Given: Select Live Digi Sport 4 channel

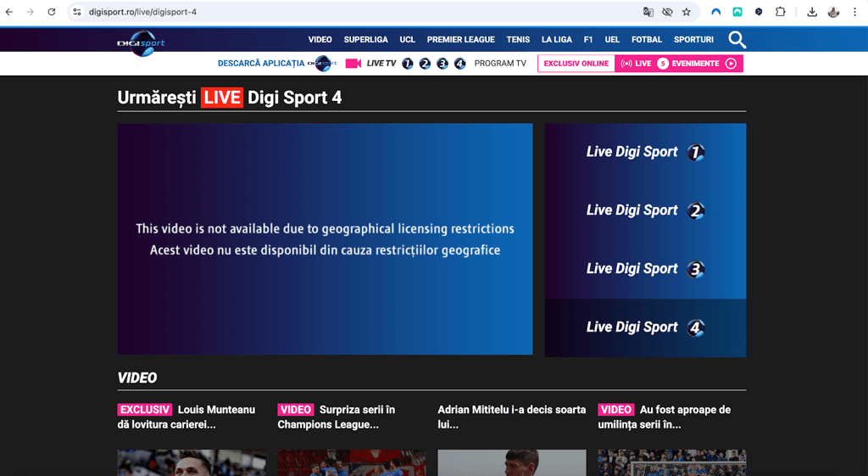Looking at the screenshot, I should [645, 328].
